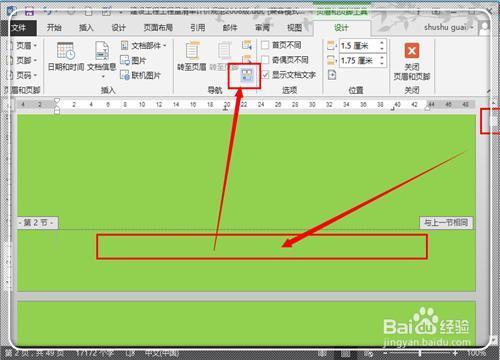Viewport: 500px width, 360px height.
Task: Enable 首页不同 checkbox
Action: (265, 45)
